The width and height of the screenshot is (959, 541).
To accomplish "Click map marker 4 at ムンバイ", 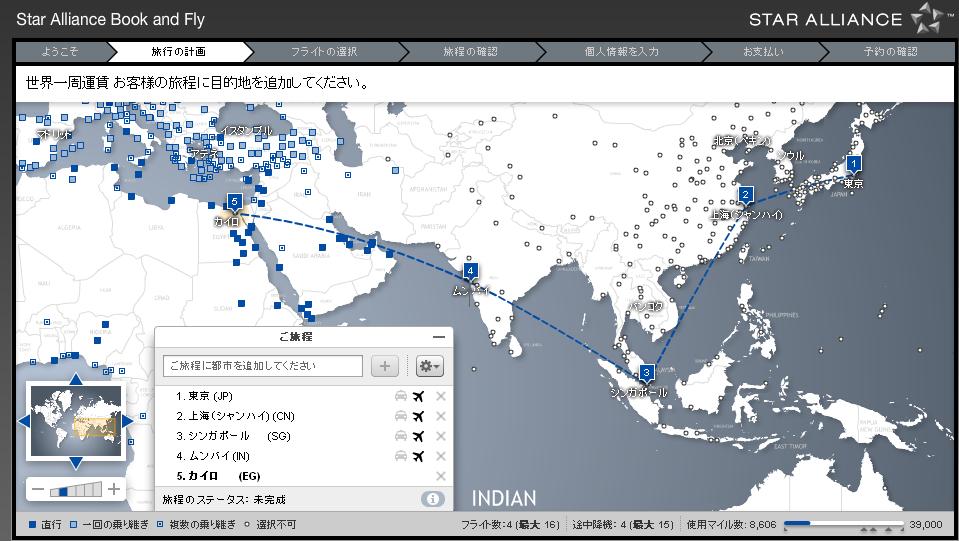I will pyautogui.click(x=470, y=272).
